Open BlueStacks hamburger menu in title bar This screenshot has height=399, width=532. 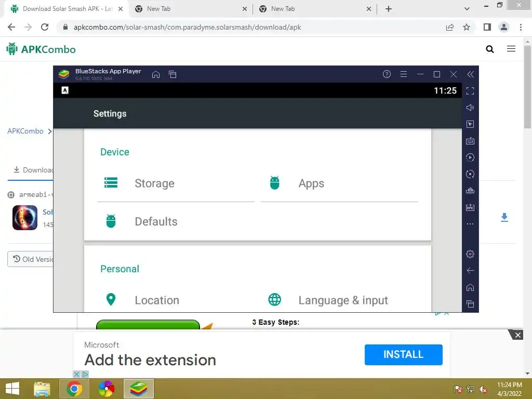(x=403, y=74)
